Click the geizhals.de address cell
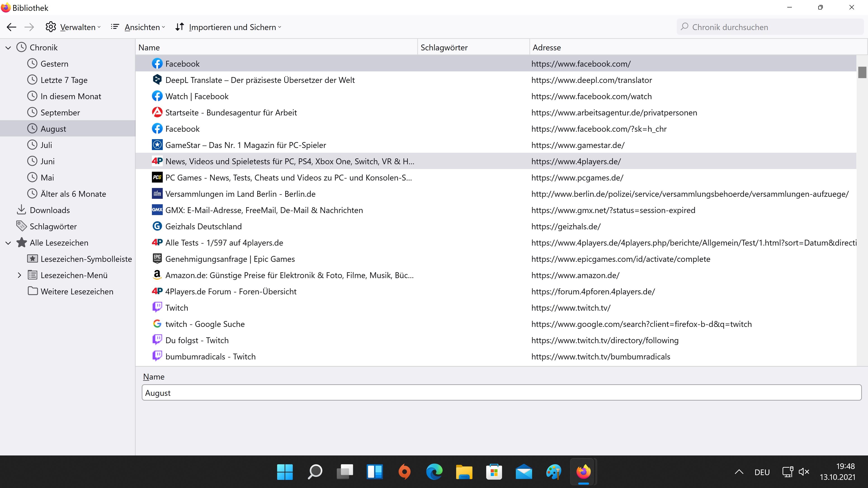 566,226
